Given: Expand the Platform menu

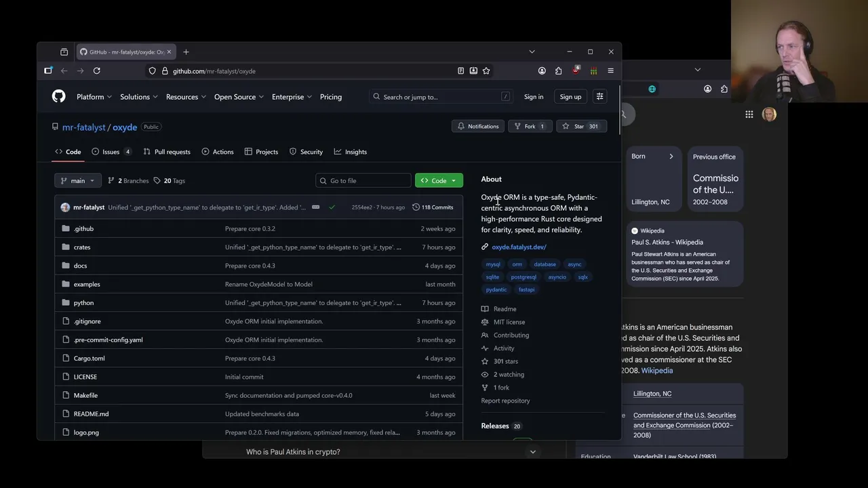Looking at the screenshot, I should (94, 97).
